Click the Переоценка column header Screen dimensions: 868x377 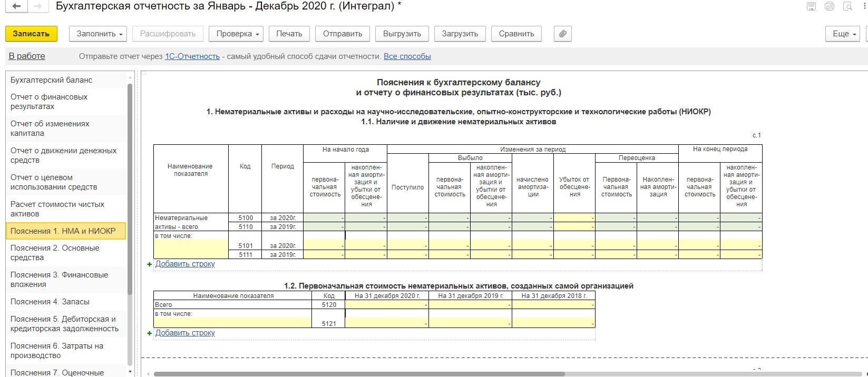click(x=637, y=158)
